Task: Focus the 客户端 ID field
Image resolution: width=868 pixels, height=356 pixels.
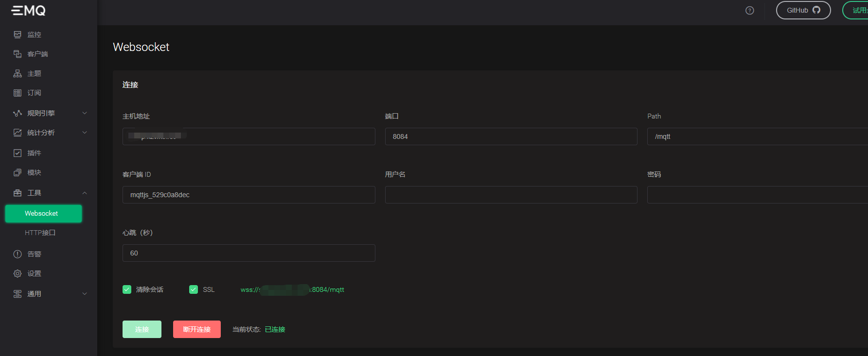Action: pyautogui.click(x=249, y=195)
